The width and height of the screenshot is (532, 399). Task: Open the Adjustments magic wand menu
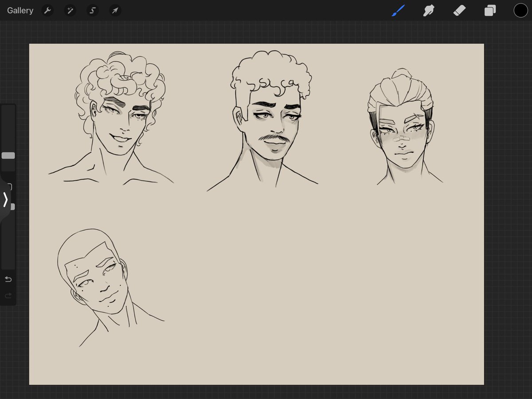[70, 10]
